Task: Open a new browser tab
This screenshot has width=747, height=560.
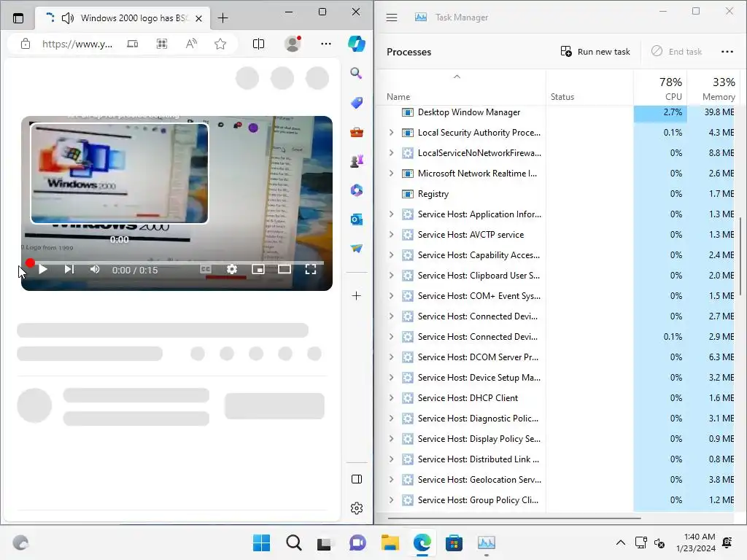Action: 222,18
